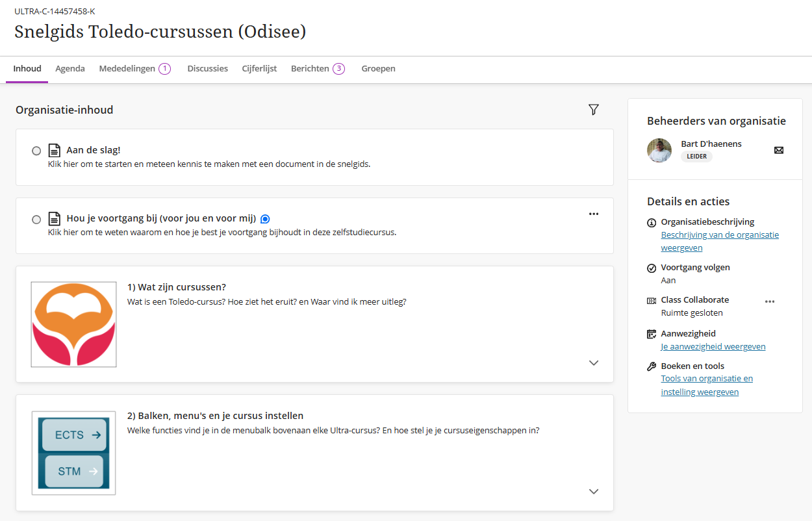Image resolution: width=812 pixels, height=521 pixels.
Task: Click the 'Organisatiebeschrijving' label
Action: [x=707, y=222]
